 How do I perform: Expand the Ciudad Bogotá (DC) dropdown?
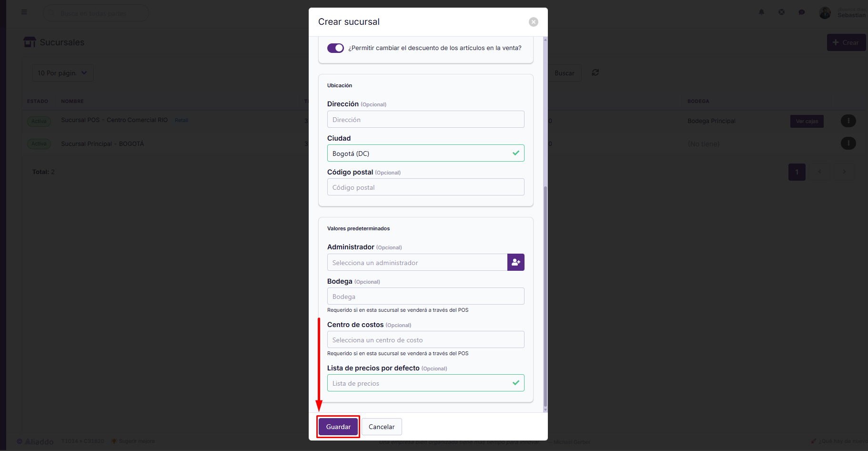click(x=425, y=153)
